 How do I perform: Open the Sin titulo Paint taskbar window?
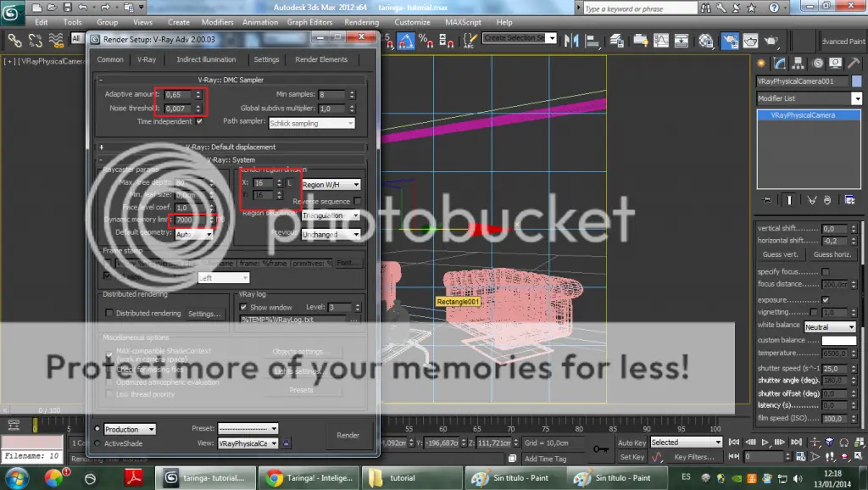point(515,477)
